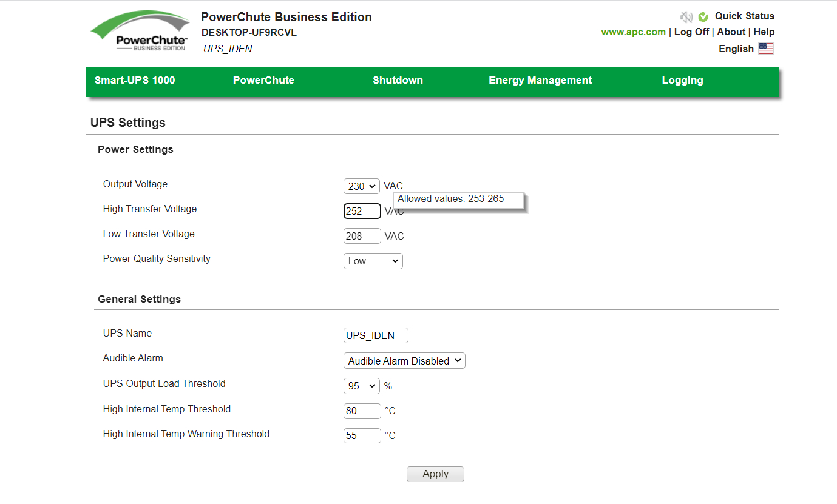Open the Logging menu

tap(682, 80)
